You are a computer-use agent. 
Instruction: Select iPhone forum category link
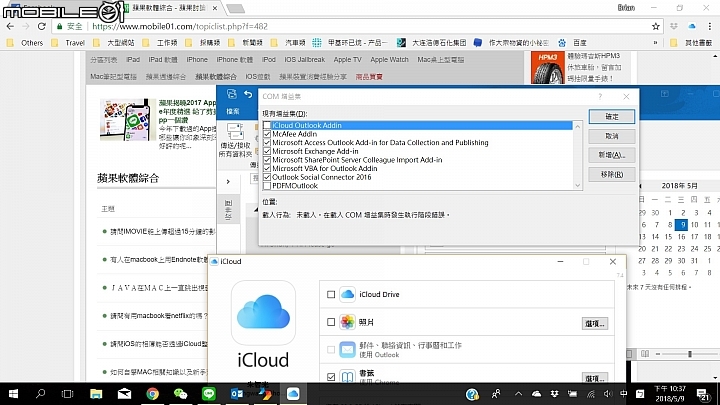[197, 60]
